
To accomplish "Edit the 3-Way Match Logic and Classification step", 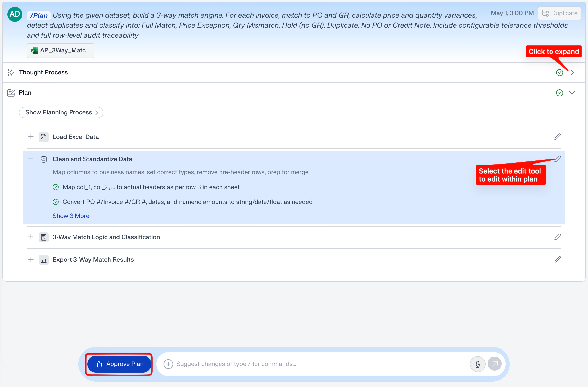I will click(x=558, y=237).
